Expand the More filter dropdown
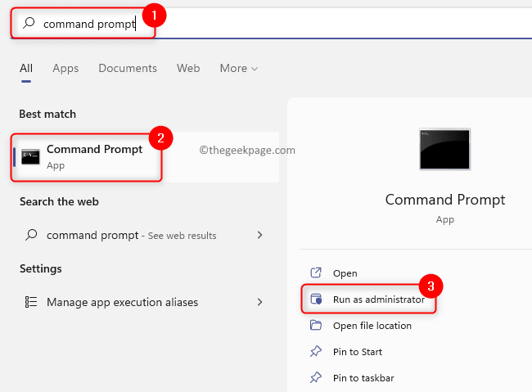 point(238,68)
